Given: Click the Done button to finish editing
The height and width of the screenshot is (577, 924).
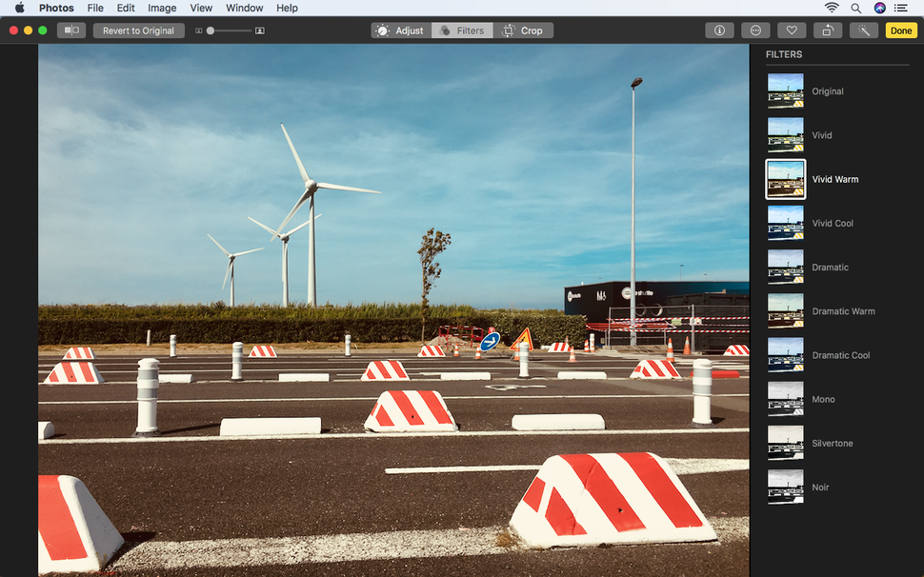Looking at the screenshot, I should pyautogui.click(x=900, y=30).
